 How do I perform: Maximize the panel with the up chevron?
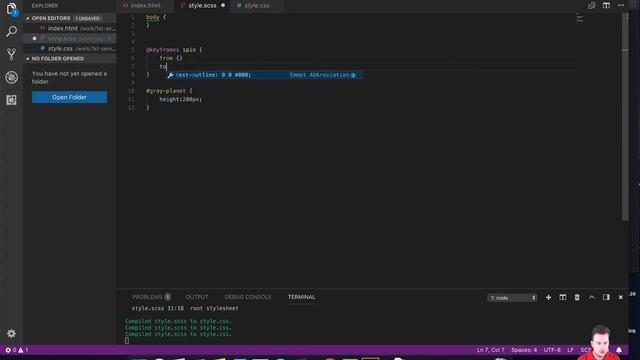592,298
